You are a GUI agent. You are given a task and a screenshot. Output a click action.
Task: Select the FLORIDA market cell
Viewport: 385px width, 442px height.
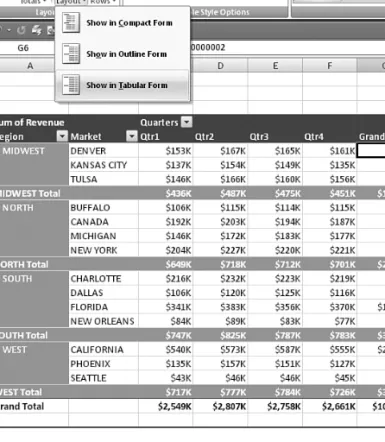click(103, 307)
